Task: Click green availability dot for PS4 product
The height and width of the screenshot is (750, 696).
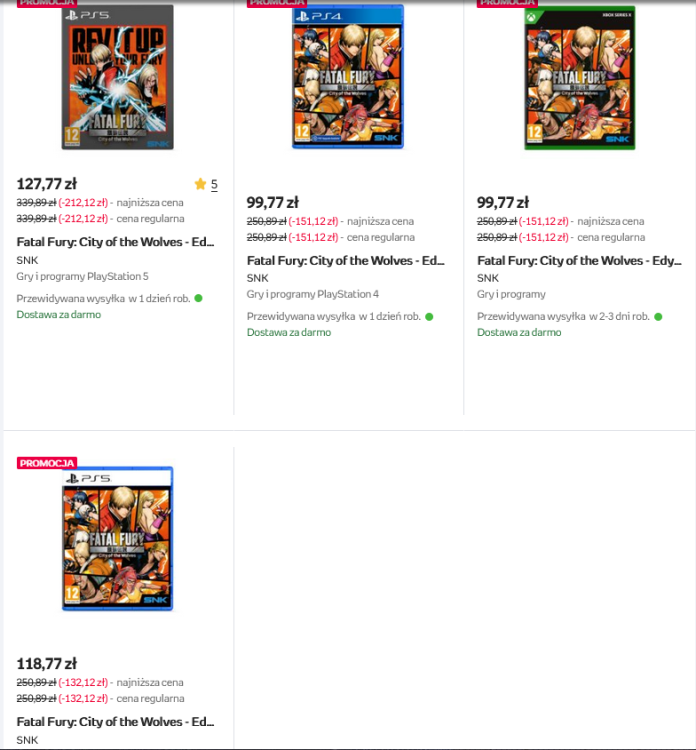Action: (x=429, y=317)
